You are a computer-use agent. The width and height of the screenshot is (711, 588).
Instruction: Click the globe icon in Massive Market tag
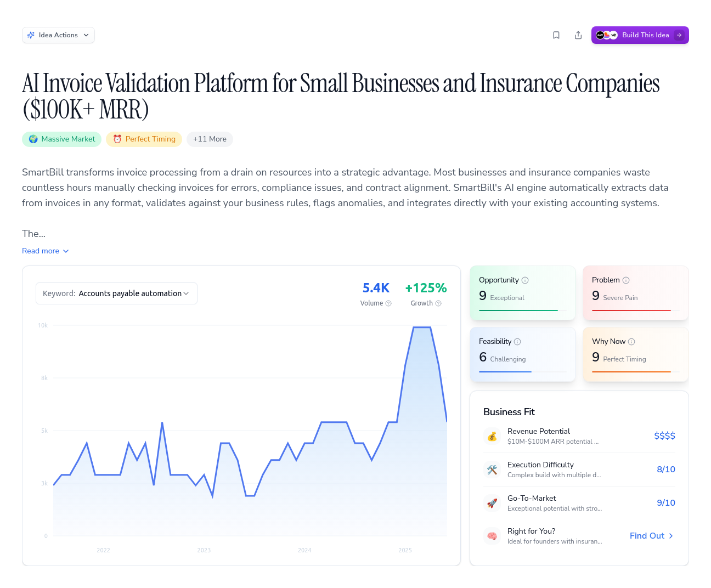[33, 139]
